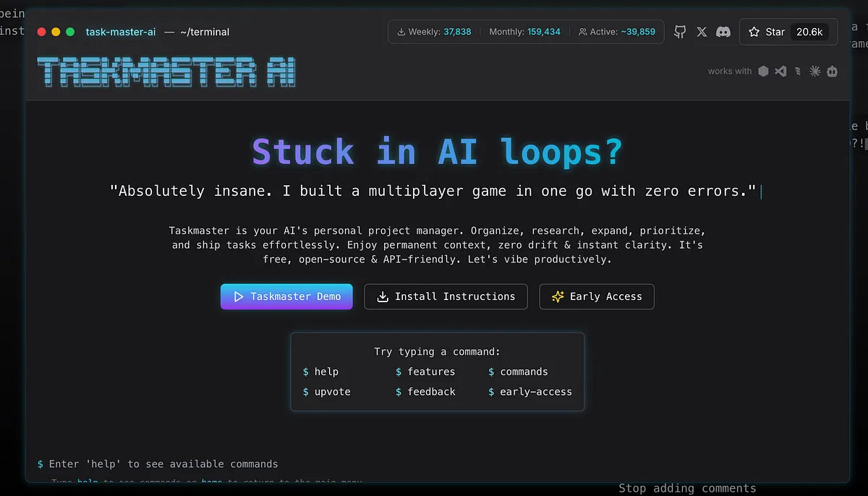Open GitHub via the octocat icon
868x496 pixels.
coord(679,32)
